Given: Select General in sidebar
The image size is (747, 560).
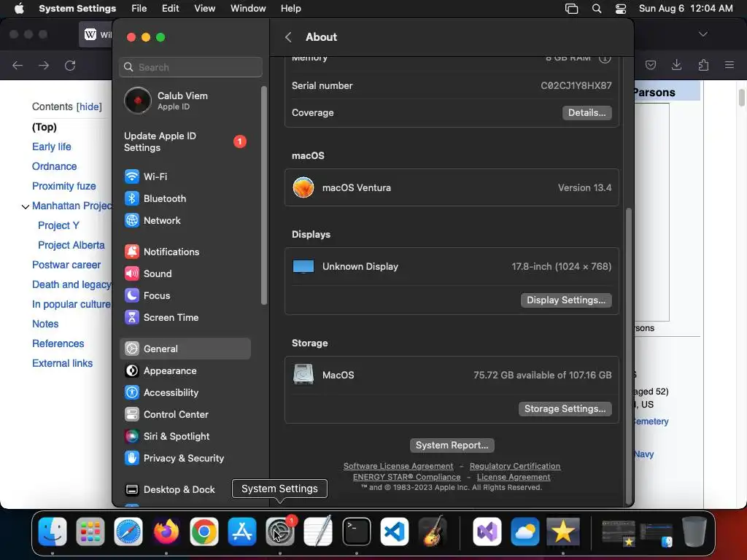Looking at the screenshot, I should [185, 349].
